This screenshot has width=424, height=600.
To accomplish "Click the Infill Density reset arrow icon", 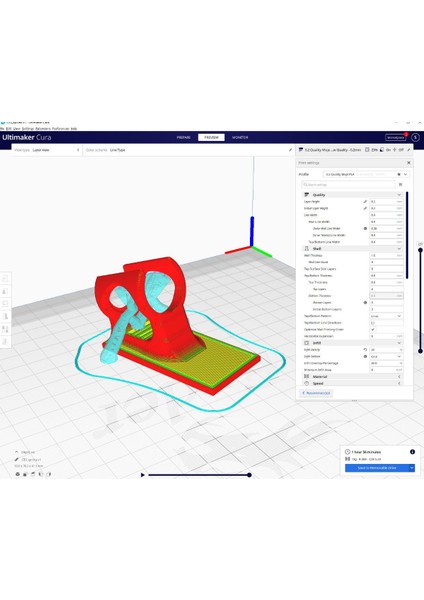I will (365, 350).
